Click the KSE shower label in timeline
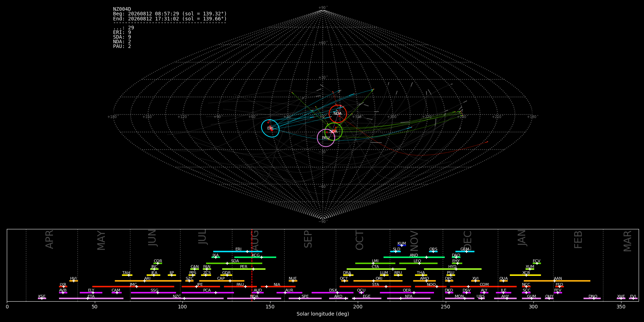The height and width of the screenshot is (322, 644). pyautogui.click(x=42, y=297)
